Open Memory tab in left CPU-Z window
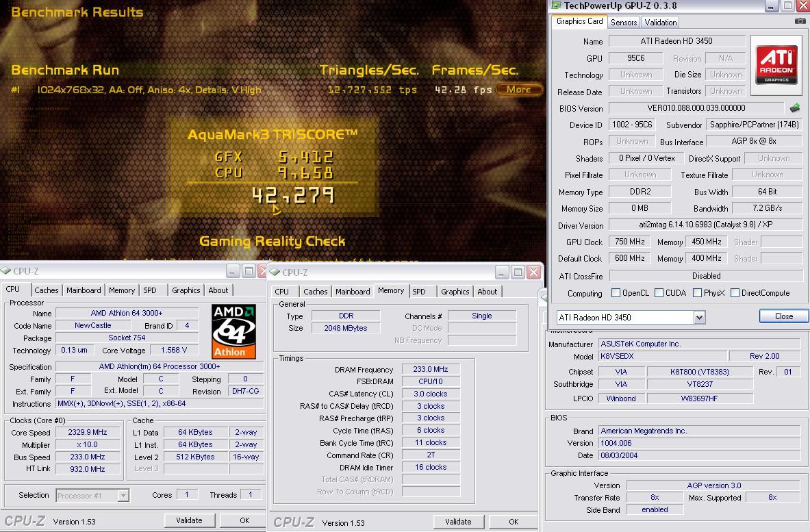The image size is (810, 532). coord(122,290)
